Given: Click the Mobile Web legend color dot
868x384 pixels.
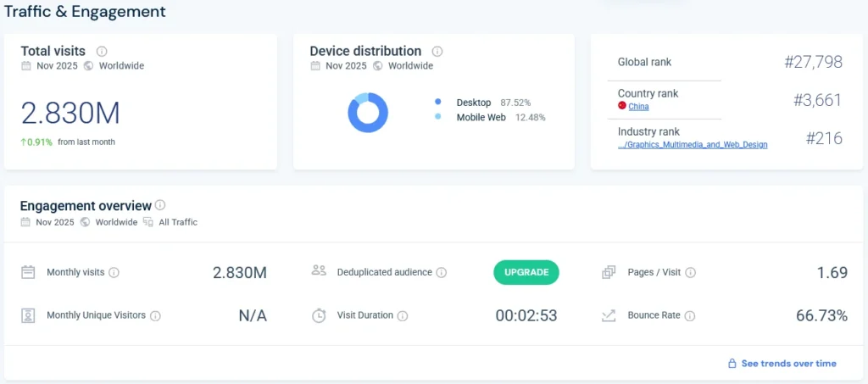Looking at the screenshot, I should point(438,117).
